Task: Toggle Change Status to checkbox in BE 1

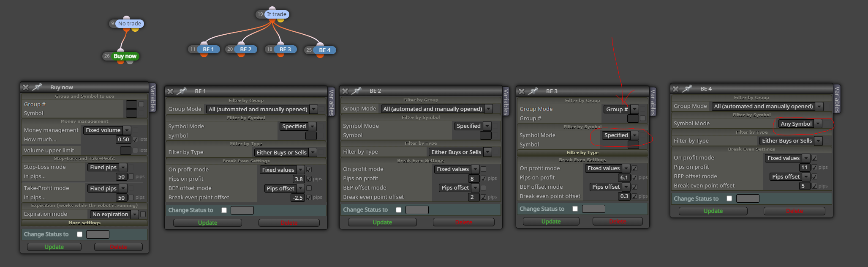Action: pos(224,210)
